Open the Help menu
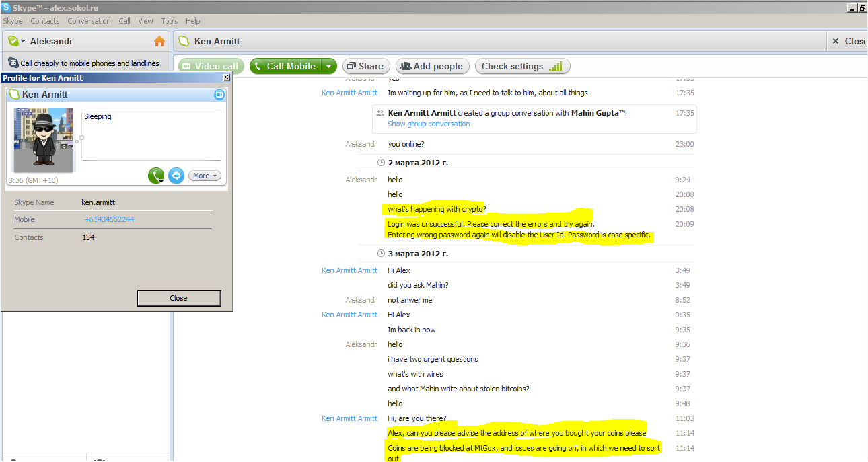868x462 pixels. pos(193,21)
